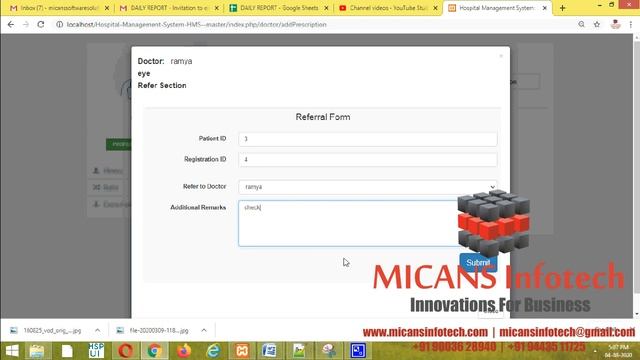Screen dimensions: 640x360
Task: Open the Chrome profile avatar
Action: pyautogui.click(x=616, y=24)
